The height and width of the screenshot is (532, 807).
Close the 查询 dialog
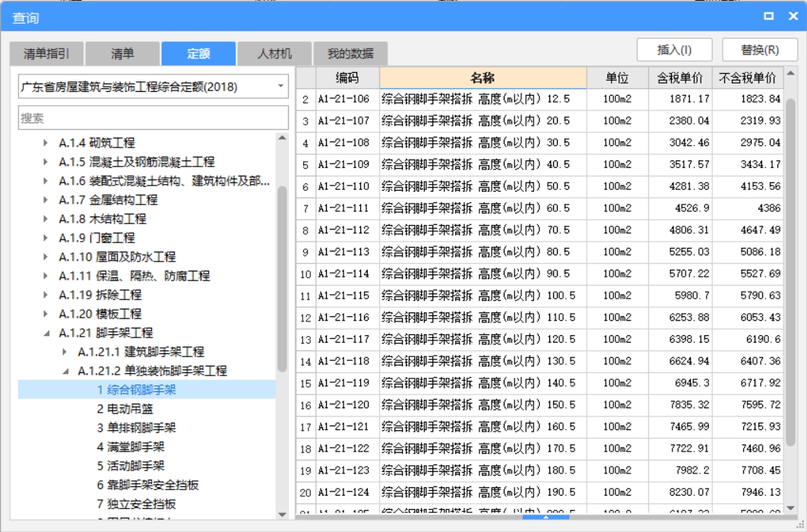793,16
